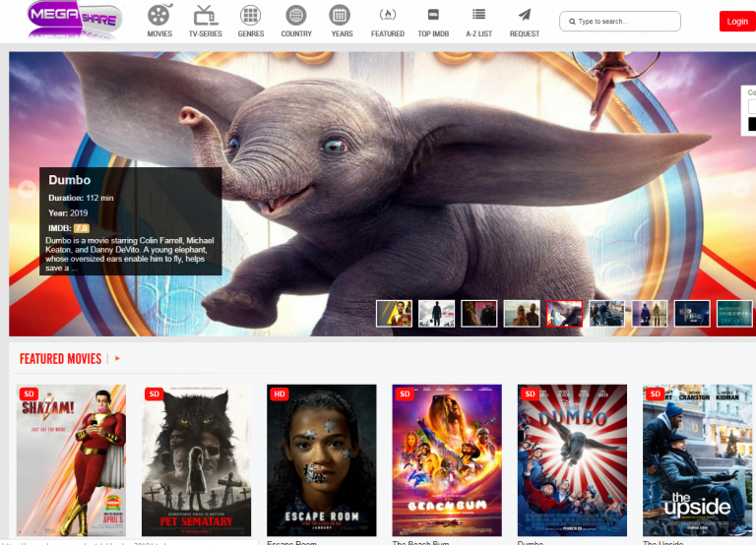Open the Dumbo movie poster
Image resolution: width=756 pixels, height=545 pixels.
572,460
